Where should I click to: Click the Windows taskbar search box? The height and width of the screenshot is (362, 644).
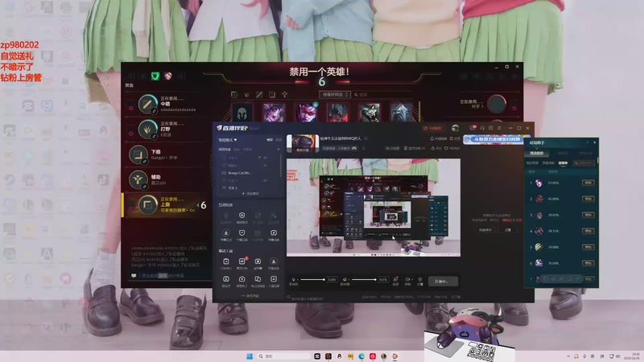[x=283, y=356]
